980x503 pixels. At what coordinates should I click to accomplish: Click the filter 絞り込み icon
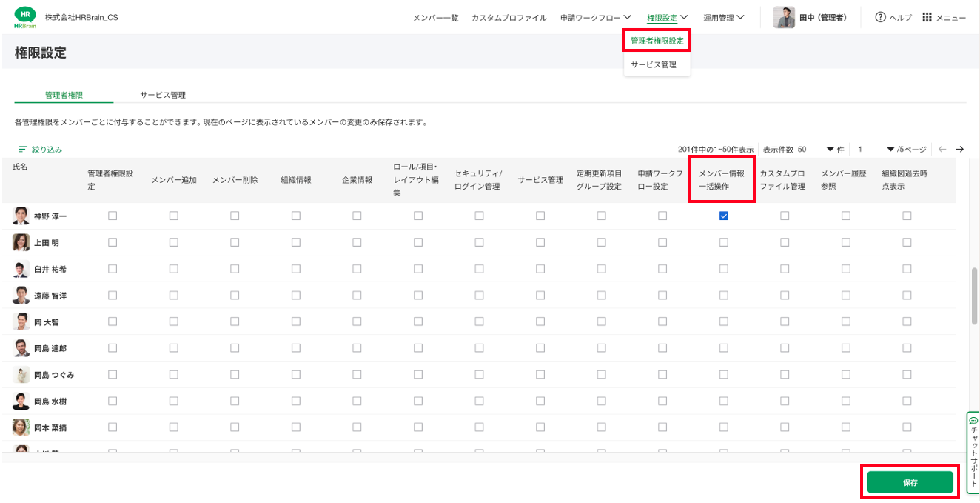pyautogui.click(x=23, y=149)
